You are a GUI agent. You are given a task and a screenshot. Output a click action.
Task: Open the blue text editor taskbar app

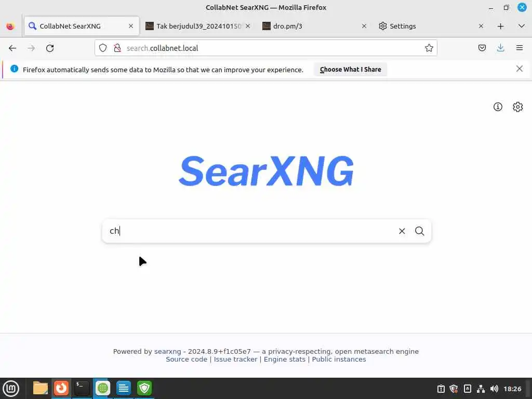124,388
